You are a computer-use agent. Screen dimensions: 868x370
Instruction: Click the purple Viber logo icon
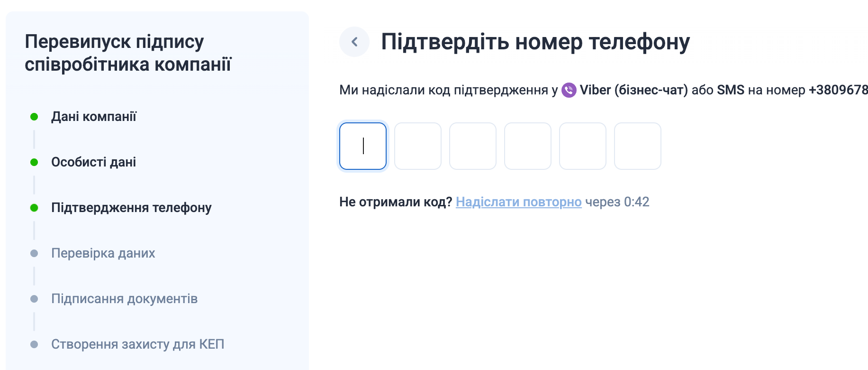pos(569,90)
